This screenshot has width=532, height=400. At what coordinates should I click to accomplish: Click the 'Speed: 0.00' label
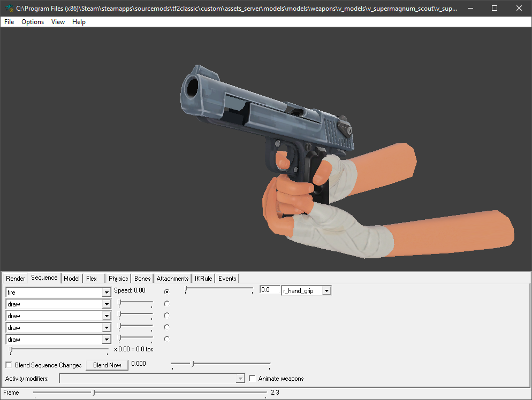(130, 290)
